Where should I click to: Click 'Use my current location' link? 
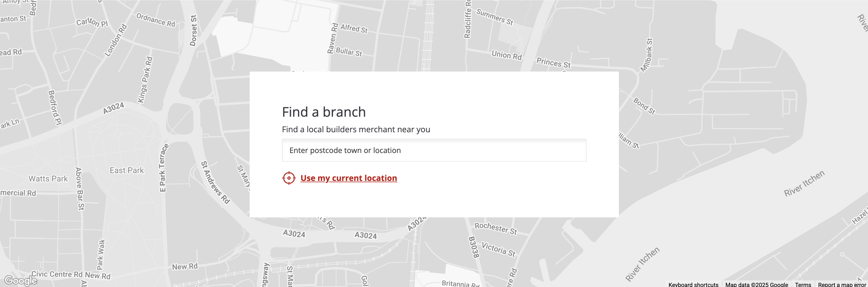[x=348, y=178]
